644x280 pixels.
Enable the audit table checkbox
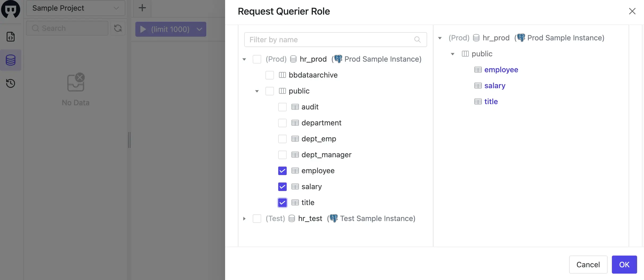pos(282,107)
